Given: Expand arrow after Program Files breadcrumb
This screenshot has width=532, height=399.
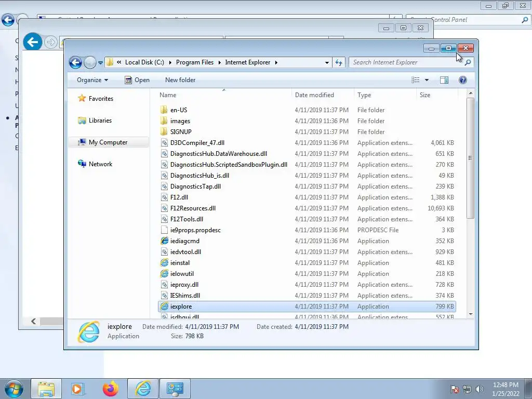Looking at the screenshot, I should 220,62.
